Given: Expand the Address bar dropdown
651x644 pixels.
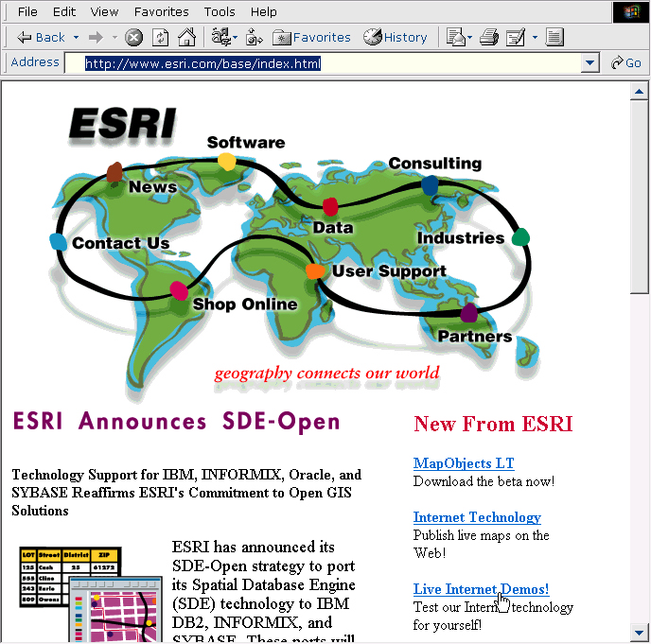Looking at the screenshot, I should [x=589, y=63].
